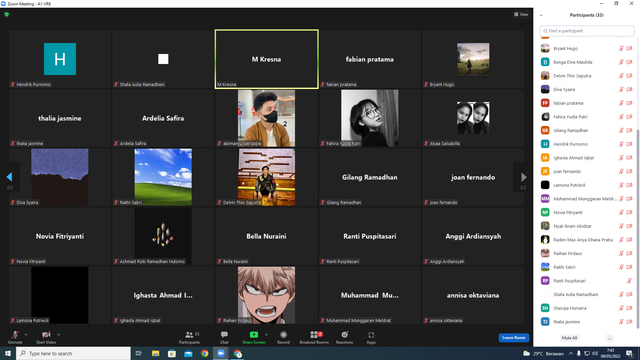The height and width of the screenshot is (360, 640).
Task: Unmute microphone in Zoom toolbar
Action: [15, 337]
